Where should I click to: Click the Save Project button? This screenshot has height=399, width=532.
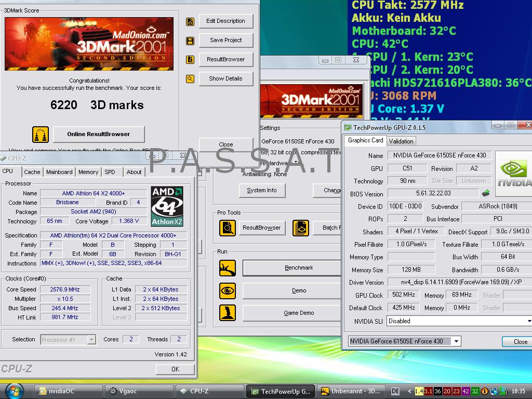pos(225,41)
